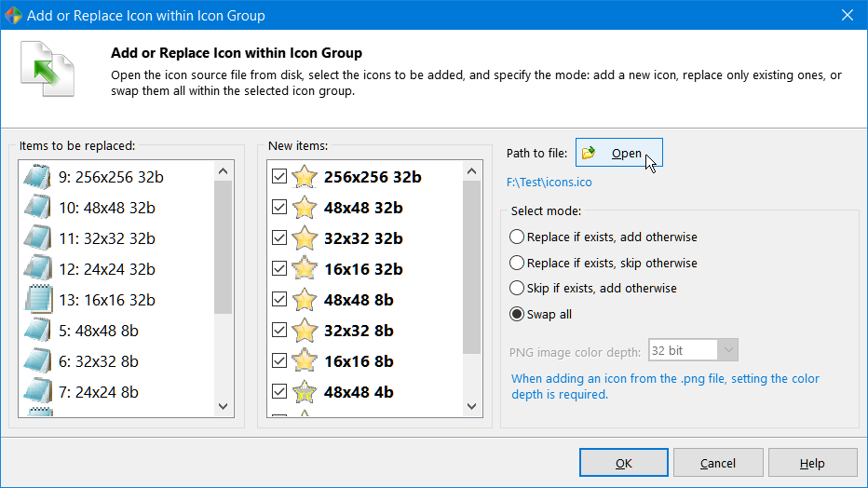Click the down arrow of New items list
Viewport: 868px width, 488px height.
pyautogui.click(x=471, y=407)
